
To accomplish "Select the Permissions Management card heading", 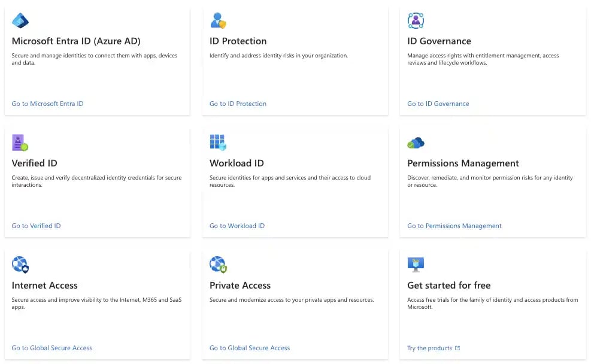I will [x=463, y=163].
